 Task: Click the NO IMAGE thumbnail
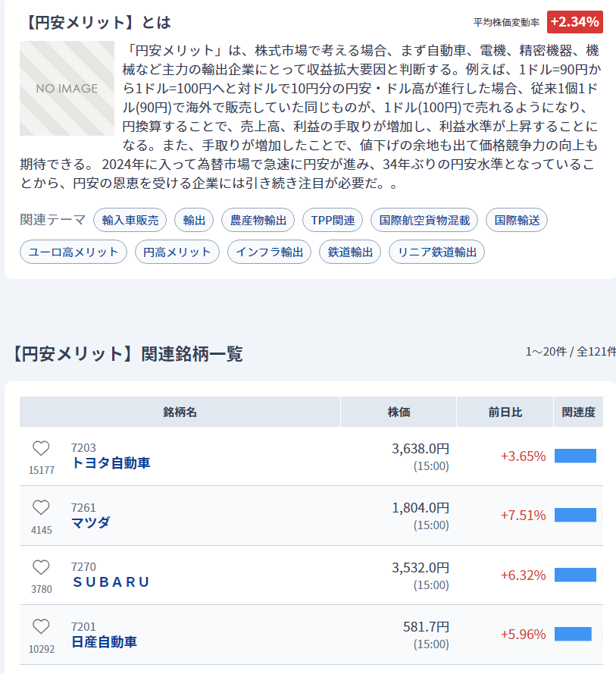[x=67, y=89]
